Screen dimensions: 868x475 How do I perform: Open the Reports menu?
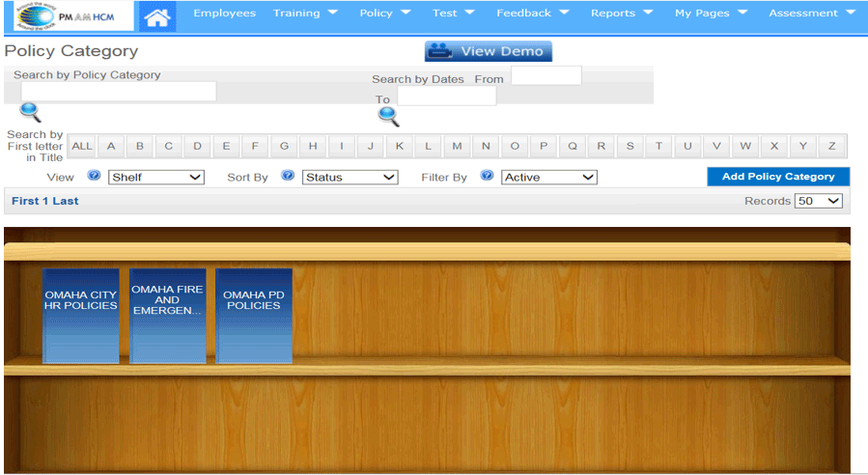tap(622, 14)
